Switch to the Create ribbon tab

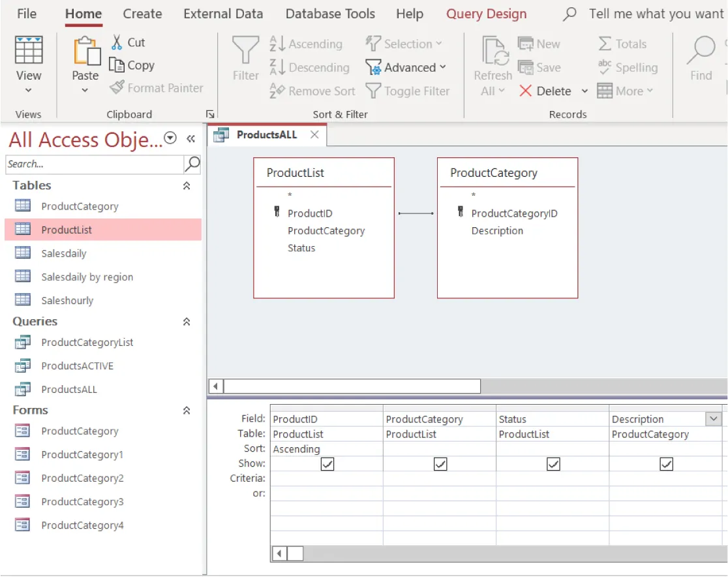point(142,14)
